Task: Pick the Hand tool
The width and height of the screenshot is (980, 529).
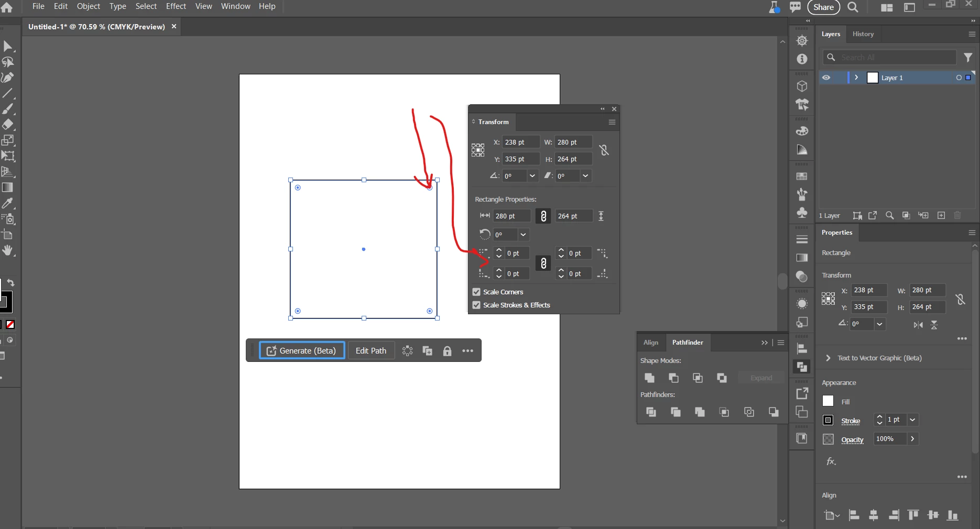Action: tap(7, 250)
